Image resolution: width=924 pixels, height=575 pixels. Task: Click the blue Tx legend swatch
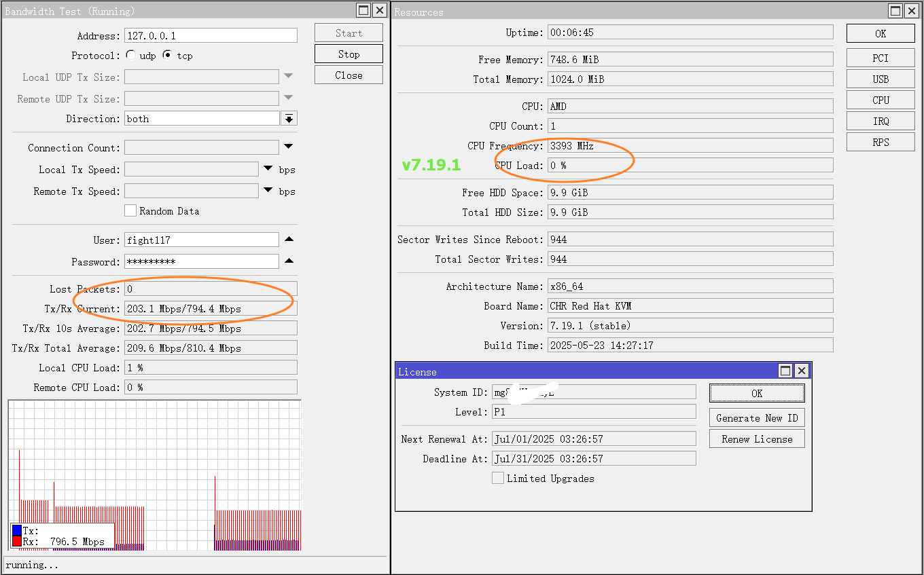(17, 531)
